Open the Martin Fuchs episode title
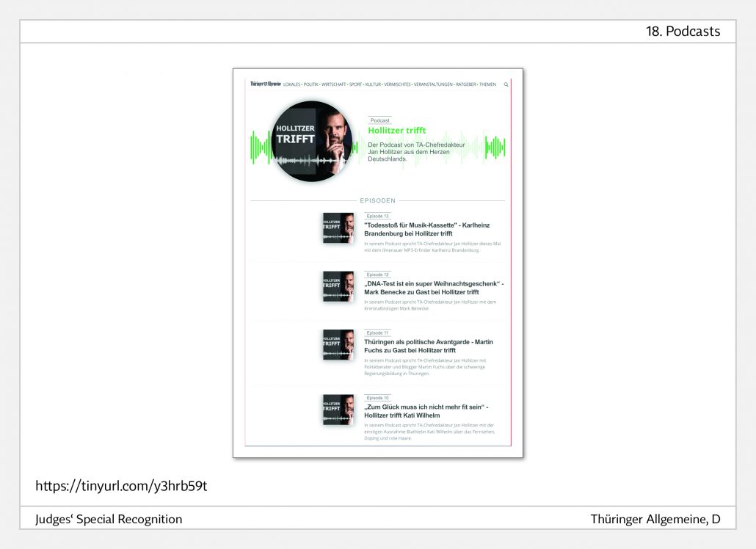 coord(429,346)
